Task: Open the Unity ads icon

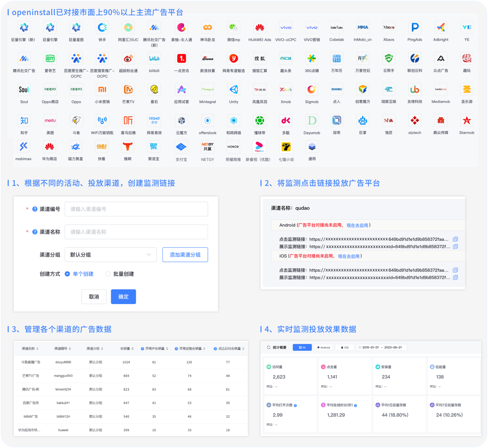Action: point(234,90)
